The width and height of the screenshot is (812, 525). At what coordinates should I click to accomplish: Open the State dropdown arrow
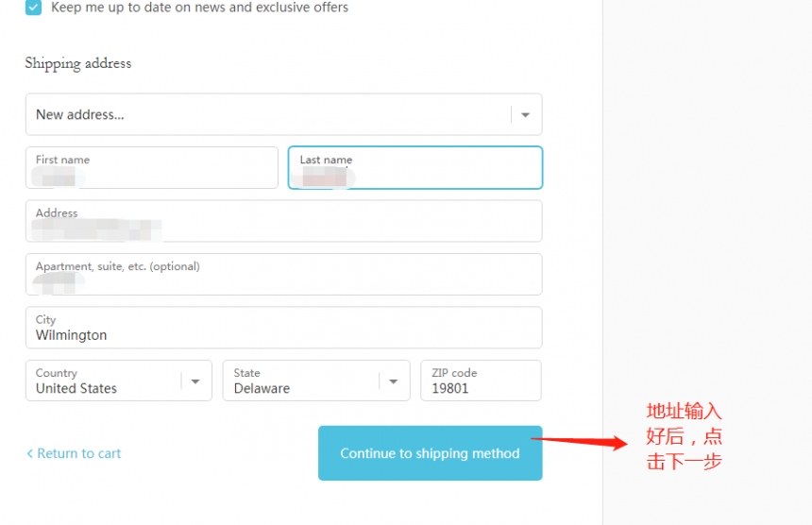click(x=394, y=381)
